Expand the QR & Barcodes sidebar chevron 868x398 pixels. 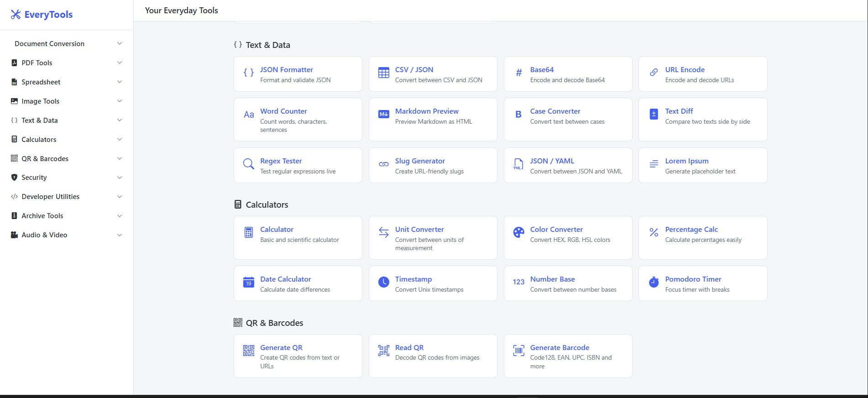click(x=120, y=158)
